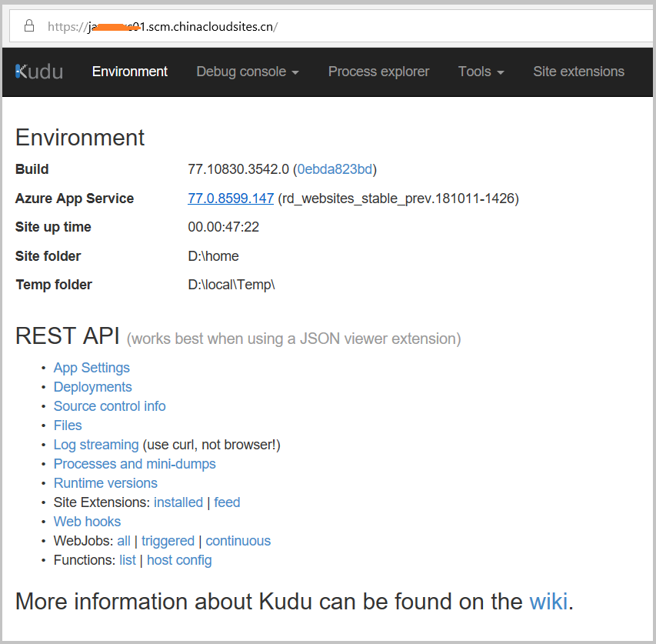Open Processes and mini-dumps link
Image resolution: width=656 pixels, height=644 pixels.
click(135, 464)
